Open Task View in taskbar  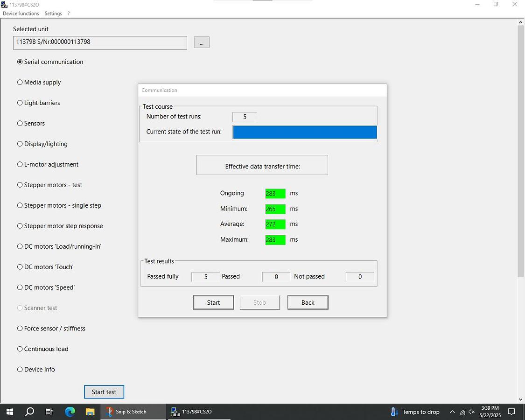click(49, 412)
